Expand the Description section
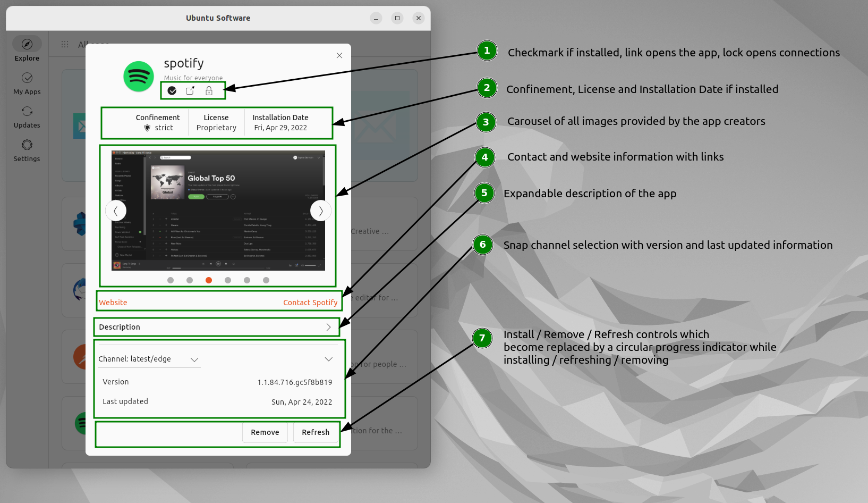 click(x=217, y=327)
